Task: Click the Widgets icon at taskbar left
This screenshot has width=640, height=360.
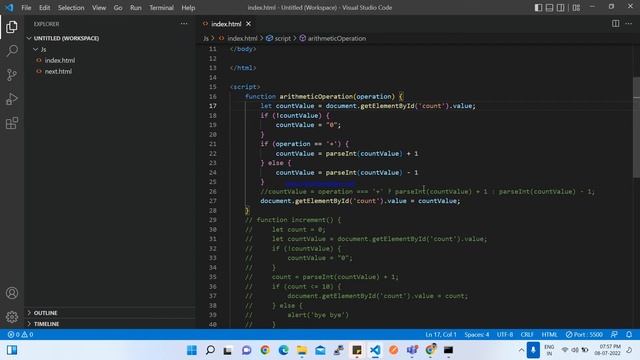Action: tap(12, 350)
